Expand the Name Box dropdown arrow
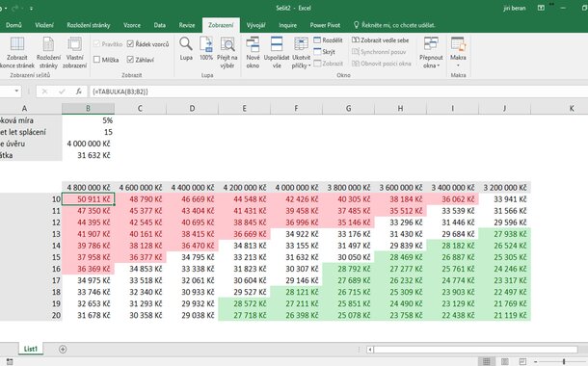Screen dimensions: 588x366 coord(16,91)
